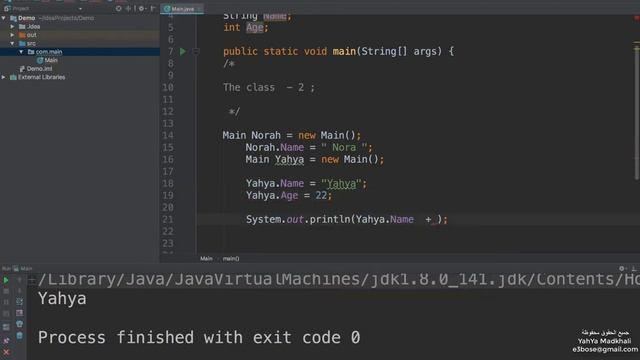Click the Print icon in Run console
Screen dimensions: 640x360
19,324
